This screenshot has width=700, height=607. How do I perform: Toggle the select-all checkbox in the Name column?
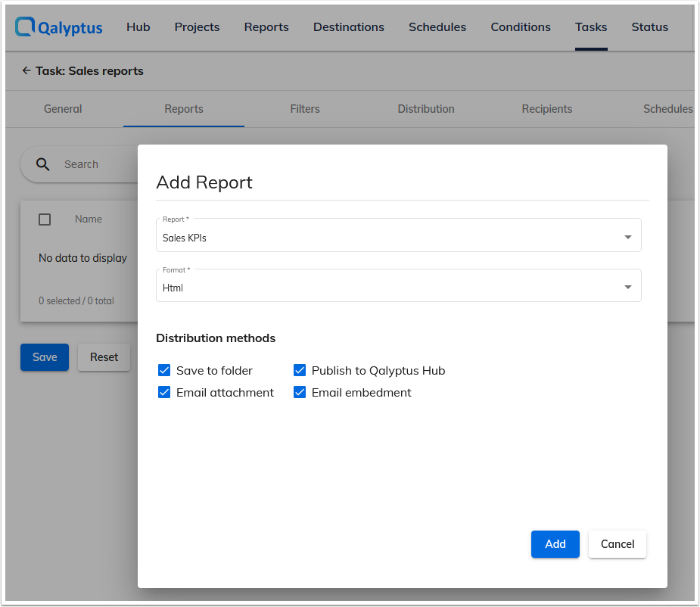45,219
